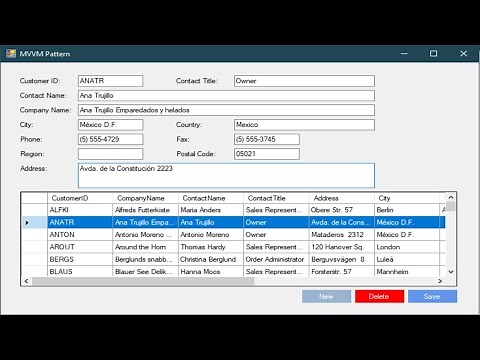This screenshot has width=480, height=360.
Task: Click the Mannheim city cell
Action: (407, 271)
